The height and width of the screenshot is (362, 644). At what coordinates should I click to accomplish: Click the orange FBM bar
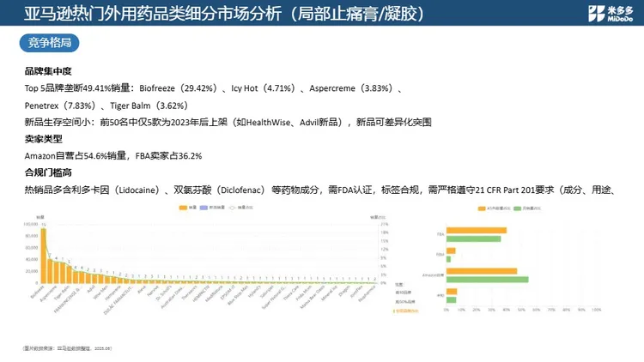pos(451,250)
